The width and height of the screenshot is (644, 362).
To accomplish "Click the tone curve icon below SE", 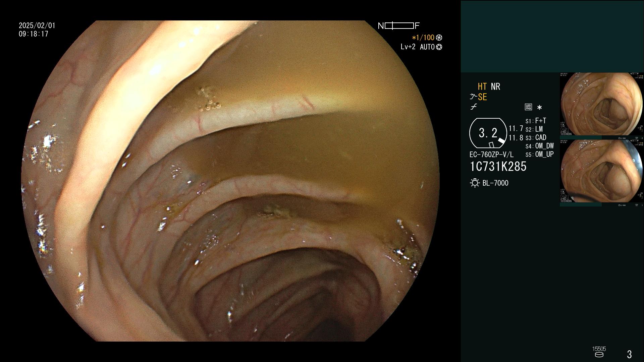I will [x=474, y=107].
